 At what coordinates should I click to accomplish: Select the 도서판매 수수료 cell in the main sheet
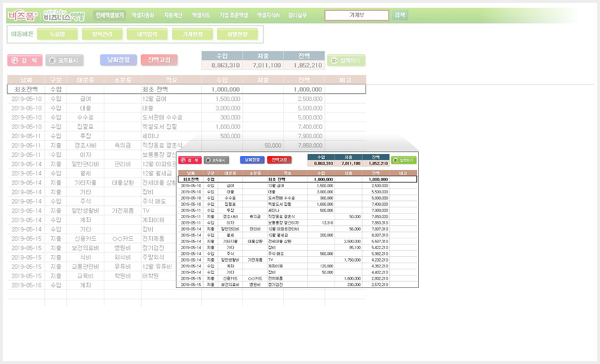click(171, 117)
